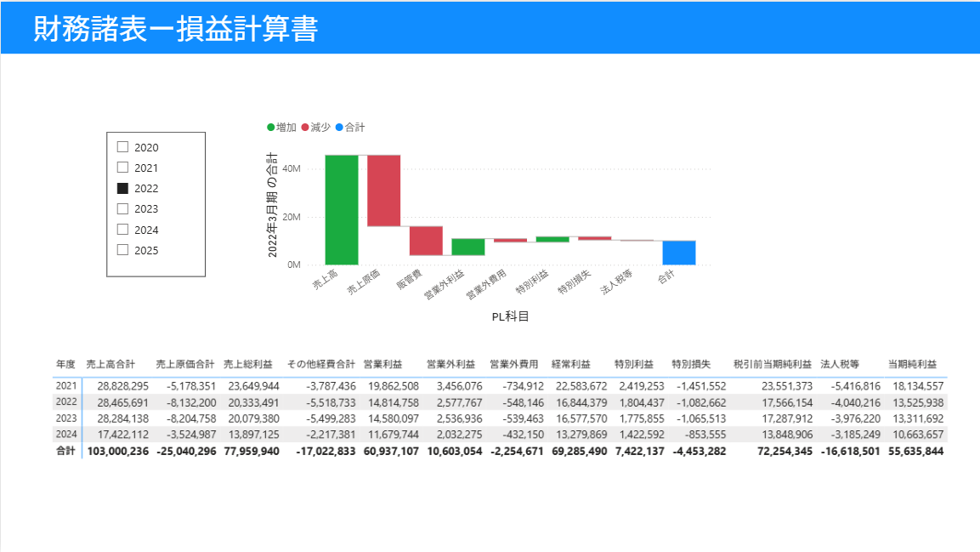The width and height of the screenshot is (980, 552).
Task: Select the large red 売上原価 bar
Action: click(x=383, y=191)
